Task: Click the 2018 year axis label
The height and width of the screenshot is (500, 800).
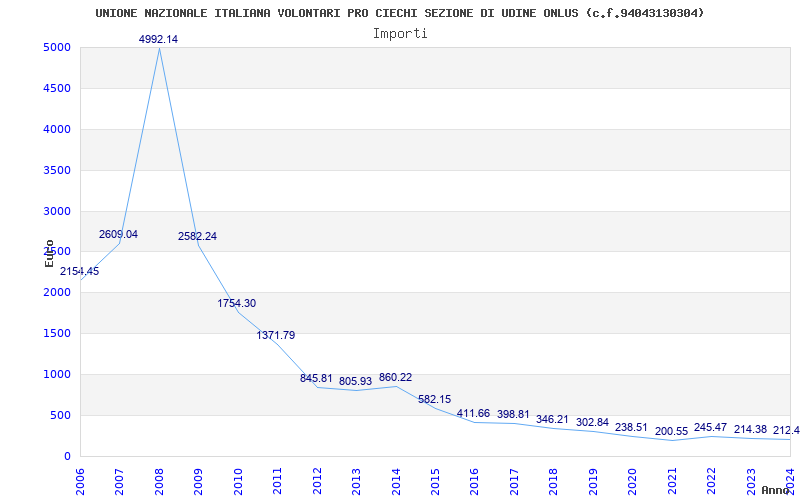Action: click(553, 481)
